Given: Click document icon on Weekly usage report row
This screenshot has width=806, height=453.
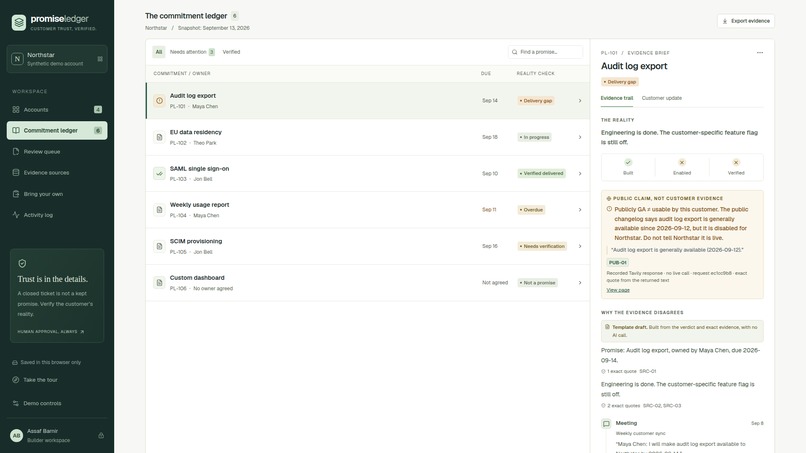Looking at the screenshot, I should click(159, 210).
